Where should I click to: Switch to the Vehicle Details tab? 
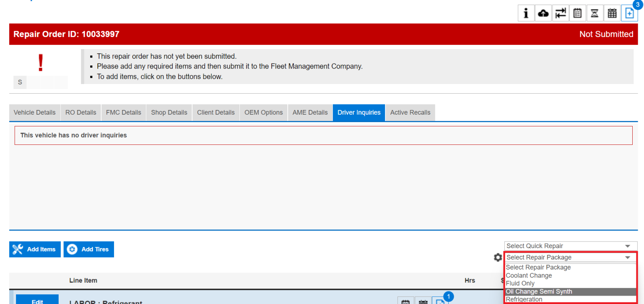click(x=34, y=113)
